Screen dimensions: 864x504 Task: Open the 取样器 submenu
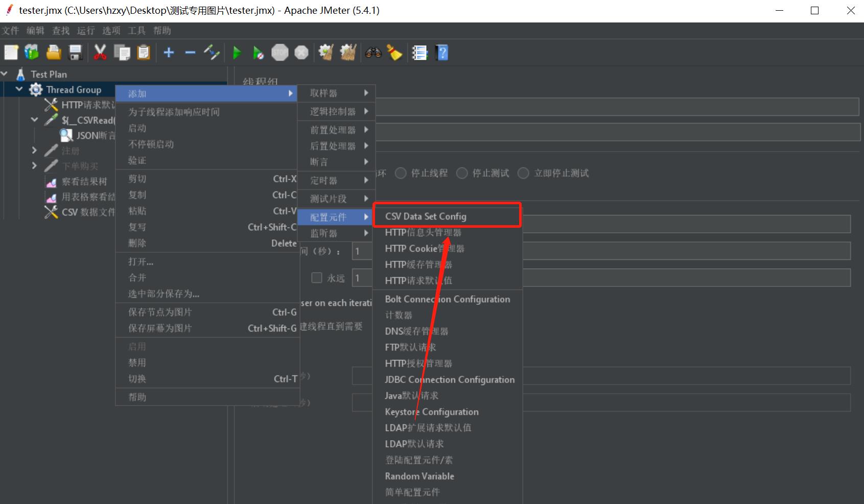[337, 93]
